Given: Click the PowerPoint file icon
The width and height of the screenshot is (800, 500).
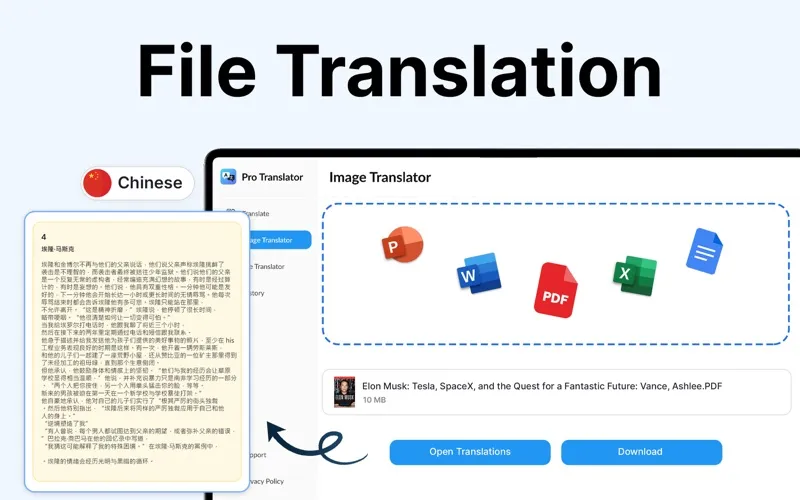Looking at the screenshot, I should (403, 244).
